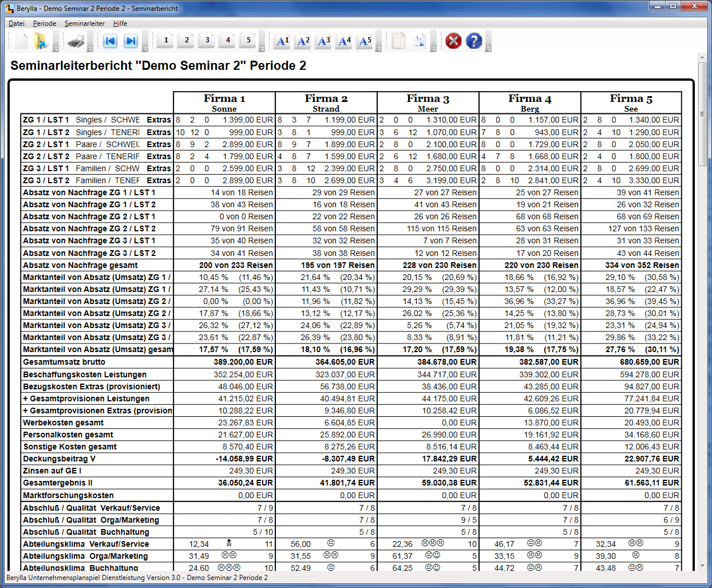712x588 pixels.
Task: Click the Berylla app icon in title bar
Action: [x=9, y=9]
